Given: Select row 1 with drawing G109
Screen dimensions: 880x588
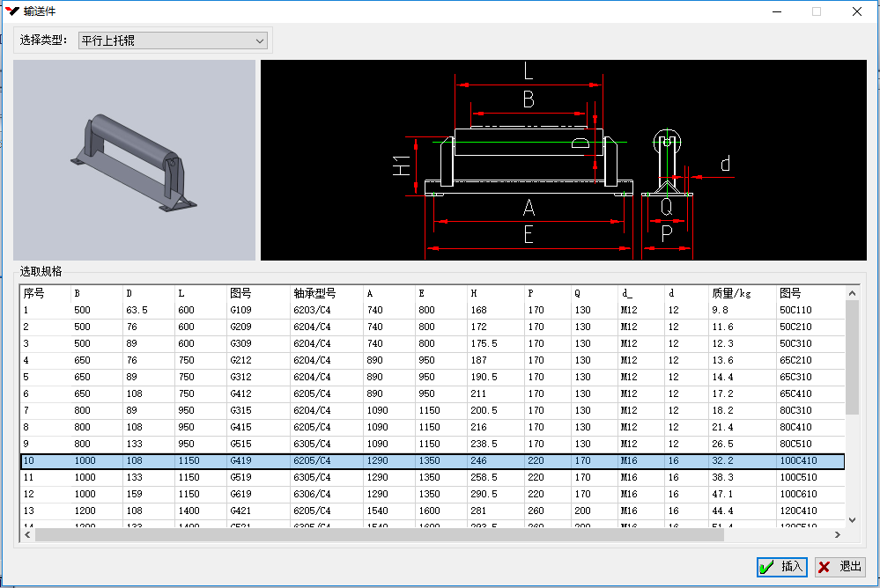Looking at the screenshot, I should (x=240, y=310).
